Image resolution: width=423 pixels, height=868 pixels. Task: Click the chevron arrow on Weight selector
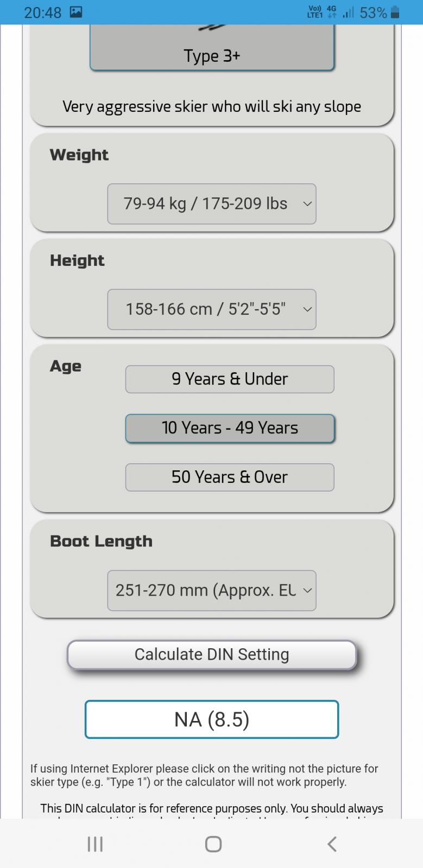click(x=307, y=204)
